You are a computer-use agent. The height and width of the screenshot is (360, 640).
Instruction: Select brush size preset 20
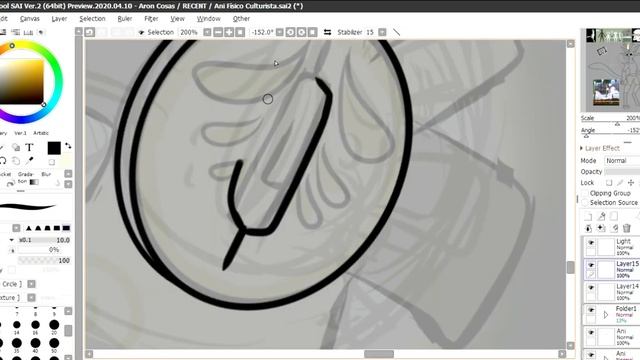[x=54, y=327]
